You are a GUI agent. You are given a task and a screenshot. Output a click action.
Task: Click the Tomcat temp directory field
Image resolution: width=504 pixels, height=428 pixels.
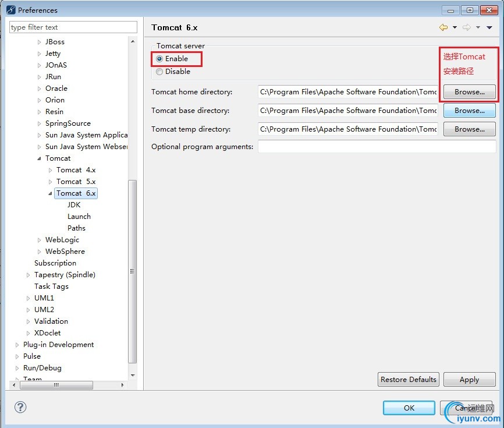(348, 129)
